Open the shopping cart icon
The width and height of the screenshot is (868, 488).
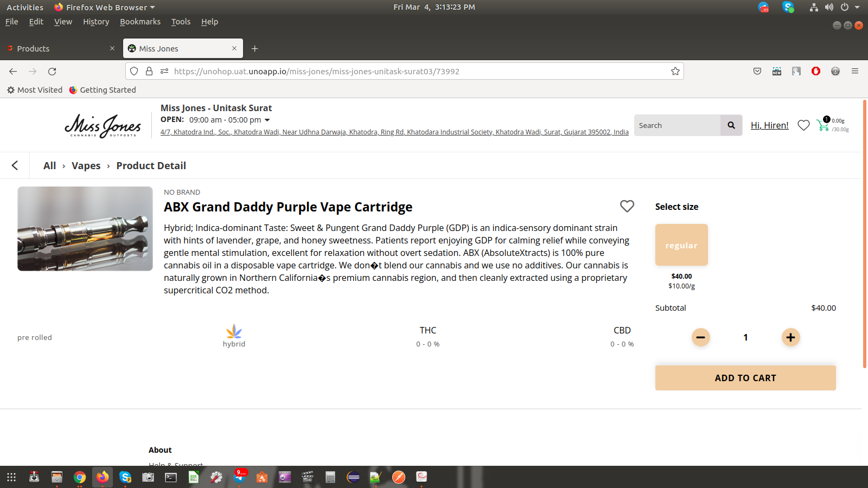823,125
